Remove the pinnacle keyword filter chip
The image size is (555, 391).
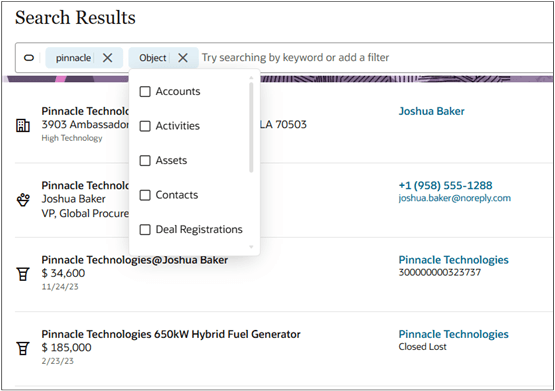pyautogui.click(x=108, y=58)
